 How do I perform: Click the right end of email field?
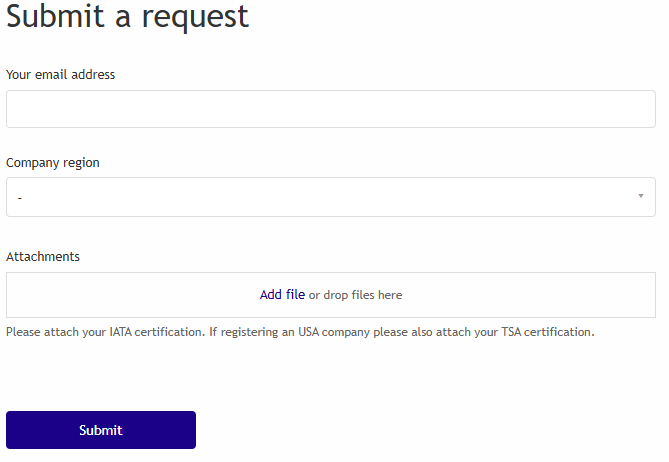pos(640,109)
